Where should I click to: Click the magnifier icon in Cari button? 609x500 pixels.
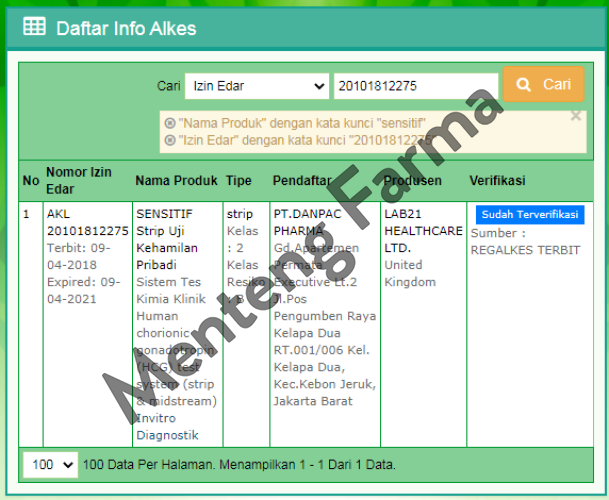pyautogui.click(x=523, y=84)
